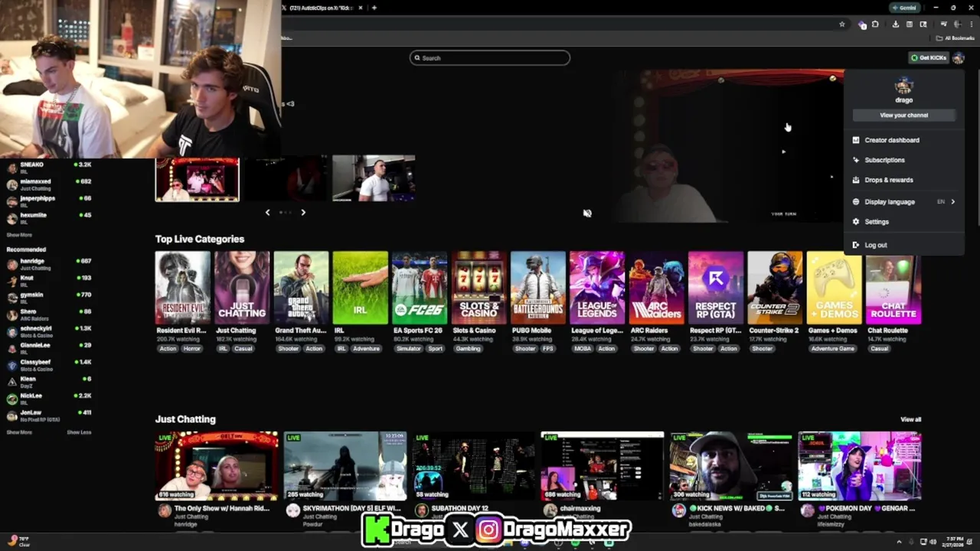Viewport: 980px width, 551px height.
Task: Click the MOBA tag under League of Legends
Action: (583, 349)
